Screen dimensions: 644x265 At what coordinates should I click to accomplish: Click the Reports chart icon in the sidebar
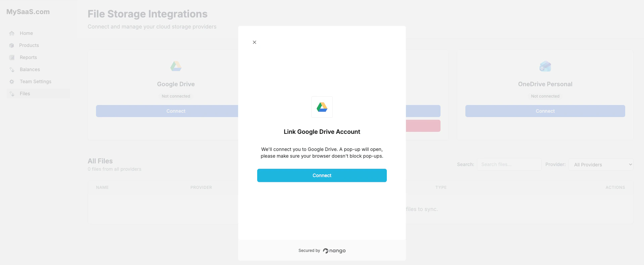[x=12, y=57]
